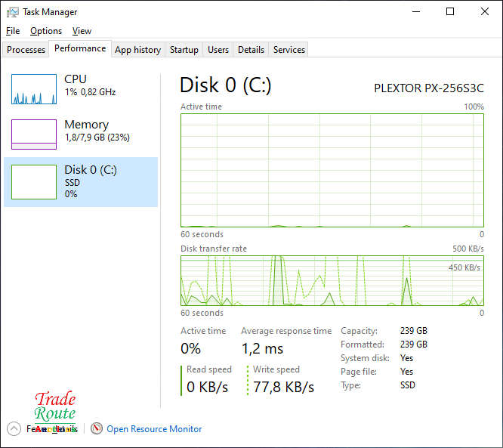Image resolution: width=503 pixels, height=448 pixels.
Task: Switch to the Details tab
Action: (x=251, y=50)
